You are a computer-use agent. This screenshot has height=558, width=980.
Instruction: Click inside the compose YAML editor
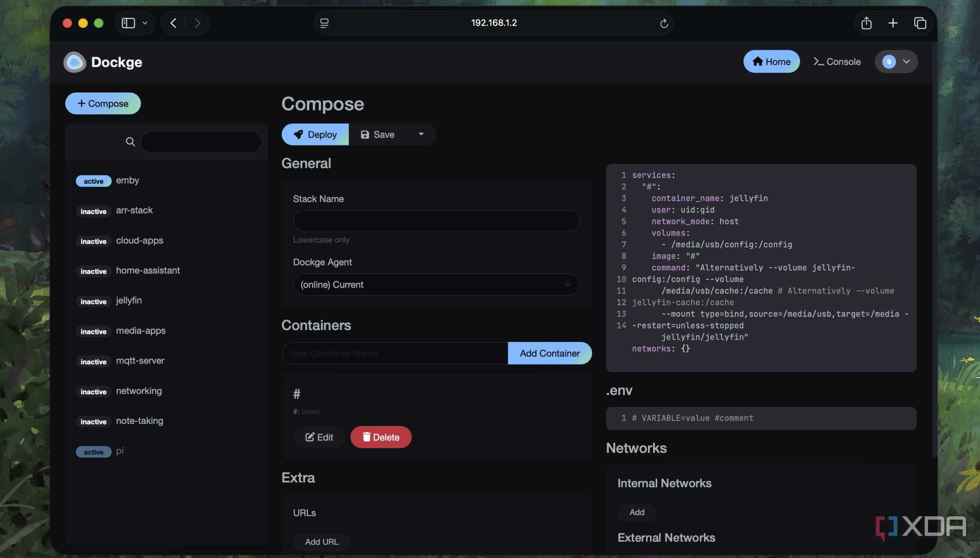point(761,268)
